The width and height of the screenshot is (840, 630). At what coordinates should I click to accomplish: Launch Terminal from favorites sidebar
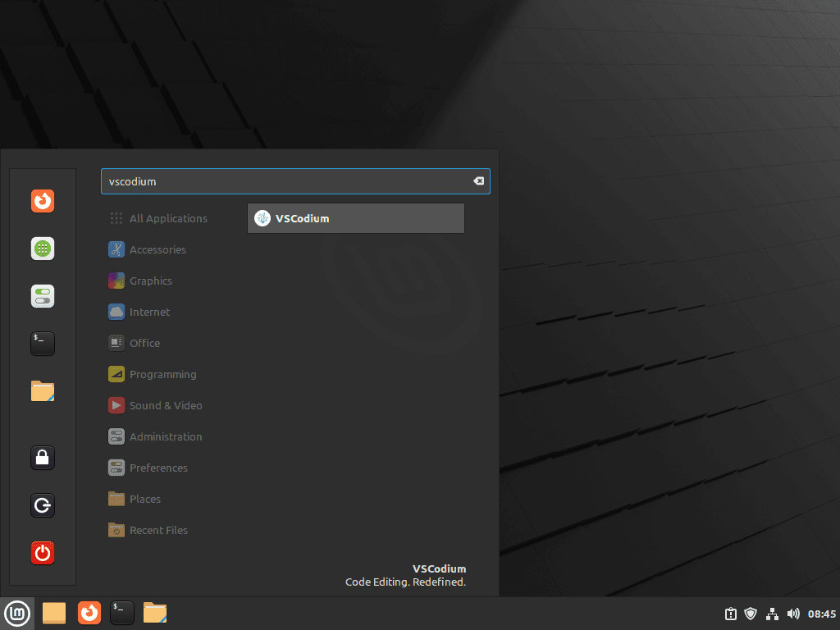[x=43, y=344]
